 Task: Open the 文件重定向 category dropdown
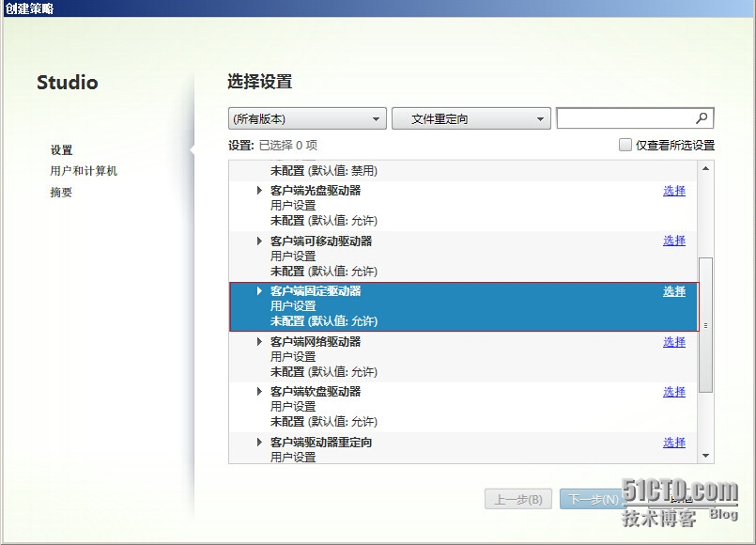[471, 118]
